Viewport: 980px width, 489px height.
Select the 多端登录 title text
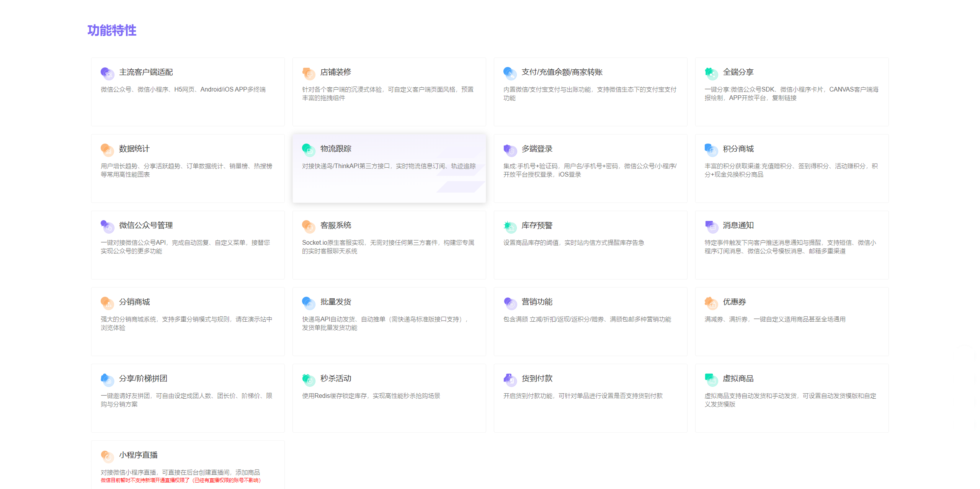[x=537, y=149]
